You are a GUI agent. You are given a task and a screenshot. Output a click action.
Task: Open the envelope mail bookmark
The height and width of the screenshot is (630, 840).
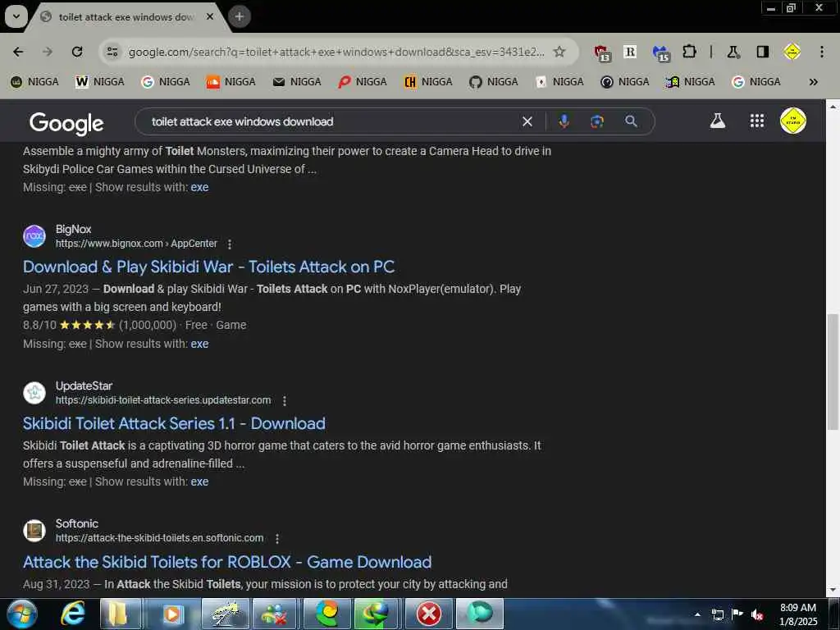click(297, 81)
